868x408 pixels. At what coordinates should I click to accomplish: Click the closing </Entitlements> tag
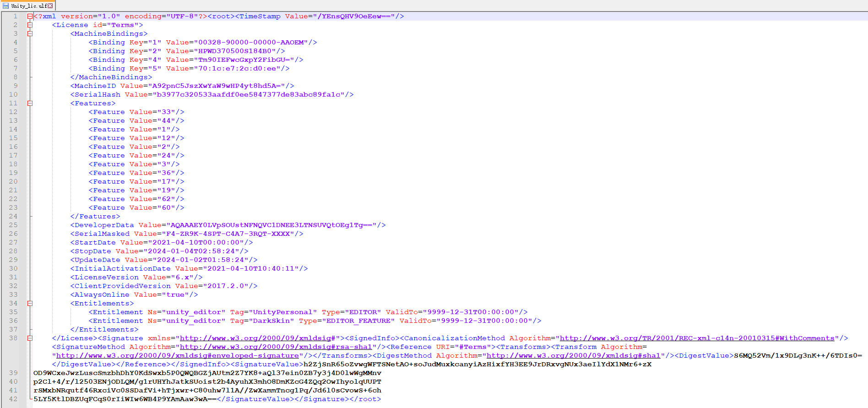104,329
